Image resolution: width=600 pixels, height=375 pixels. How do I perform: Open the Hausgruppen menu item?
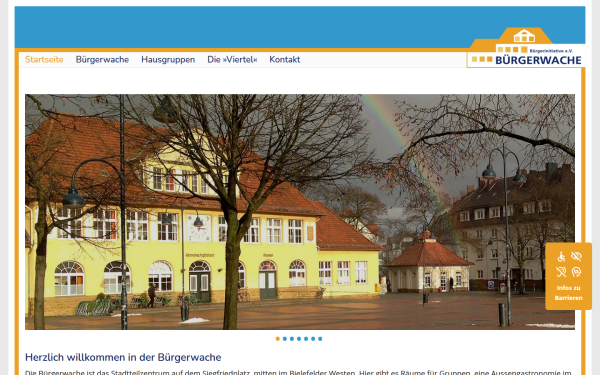[x=168, y=60]
